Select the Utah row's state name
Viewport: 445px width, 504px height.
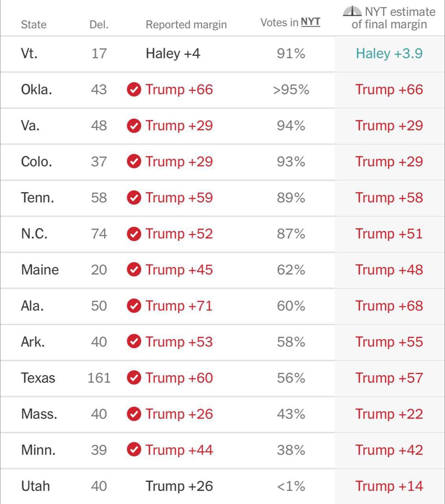(x=35, y=486)
